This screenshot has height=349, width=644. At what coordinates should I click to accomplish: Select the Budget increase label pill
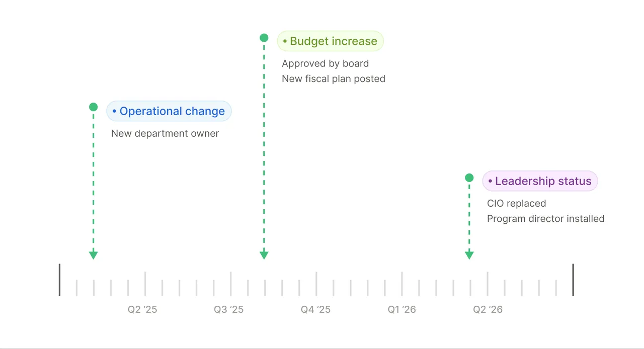coord(331,41)
